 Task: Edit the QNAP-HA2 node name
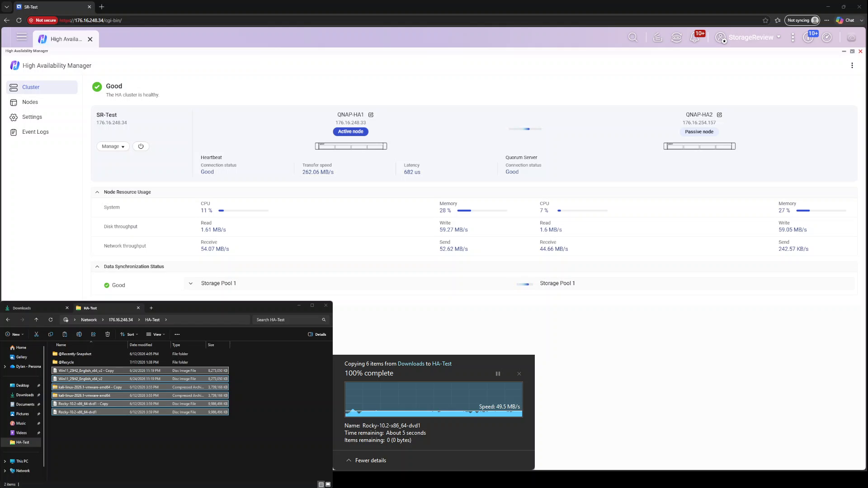pyautogui.click(x=719, y=115)
